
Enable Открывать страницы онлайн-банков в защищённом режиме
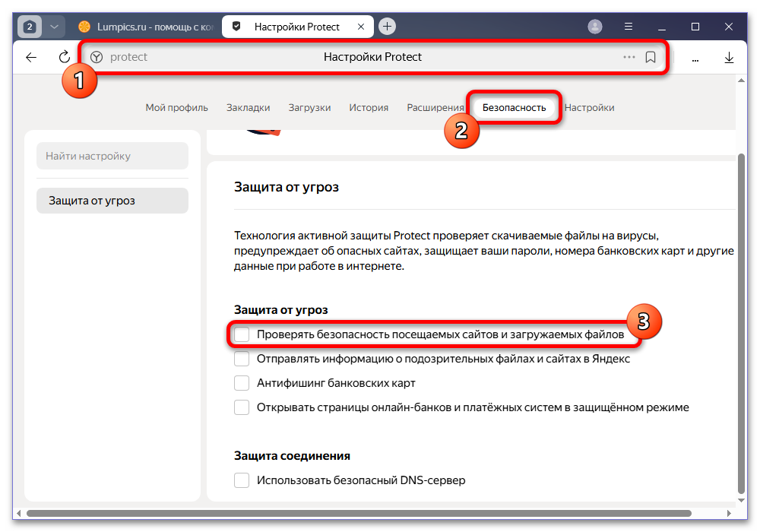coord(242,407)
